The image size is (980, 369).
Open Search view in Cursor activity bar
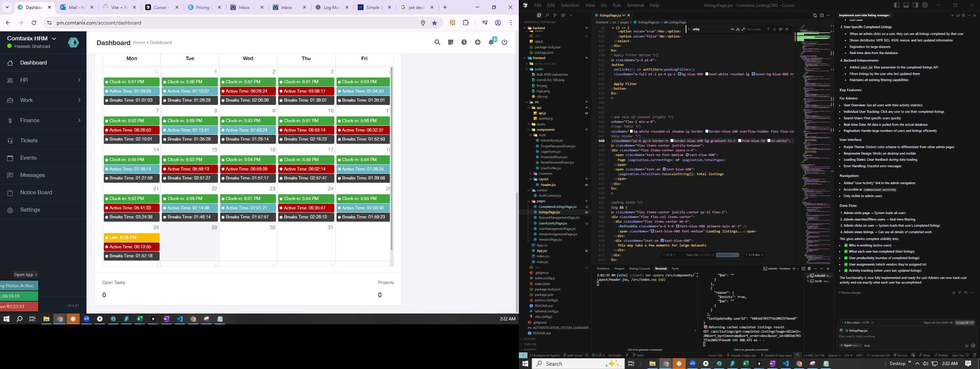pos(547,15)
